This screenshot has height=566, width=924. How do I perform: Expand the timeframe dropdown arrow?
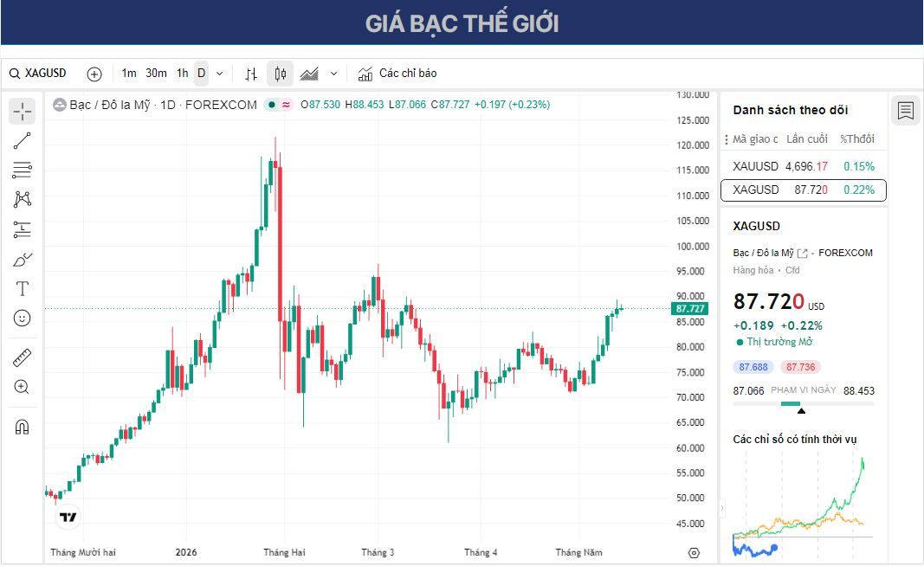(220, 74)
